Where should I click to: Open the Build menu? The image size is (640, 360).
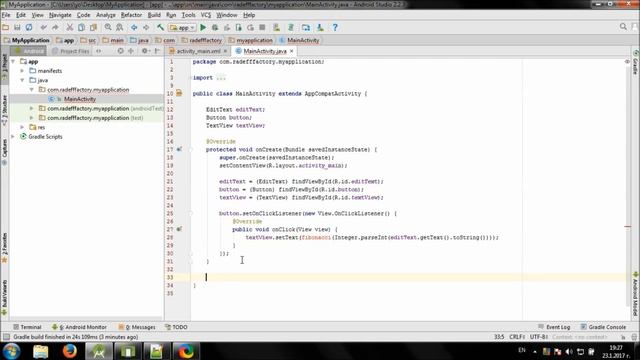point(154,15)
